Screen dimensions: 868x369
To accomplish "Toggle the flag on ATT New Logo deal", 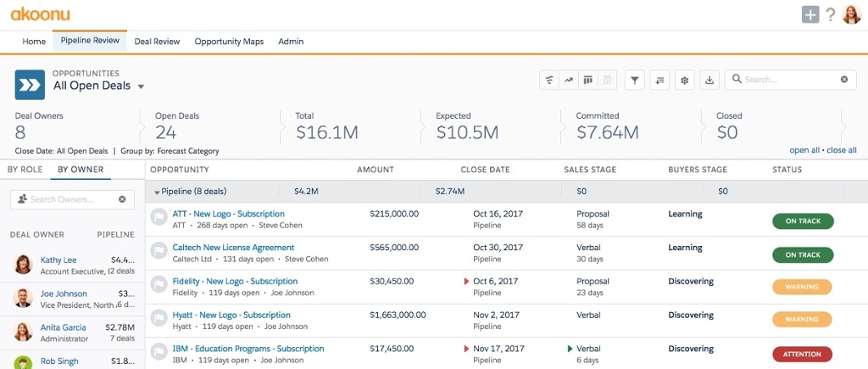I will pos(158,218).
